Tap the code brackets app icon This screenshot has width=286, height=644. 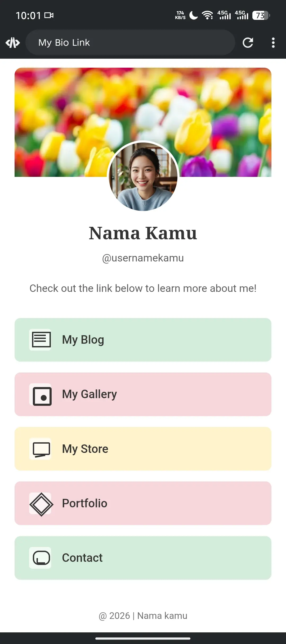(13, 43)
